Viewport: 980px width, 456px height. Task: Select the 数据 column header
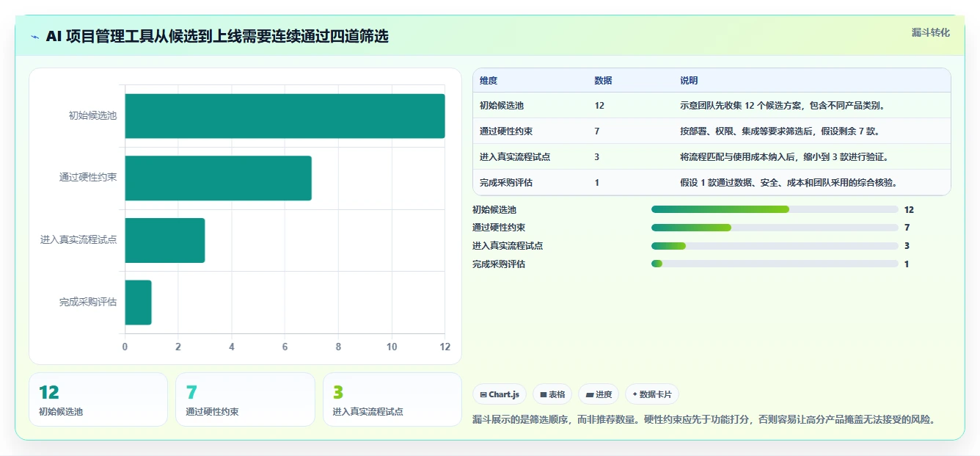click(x=603, y=81)
